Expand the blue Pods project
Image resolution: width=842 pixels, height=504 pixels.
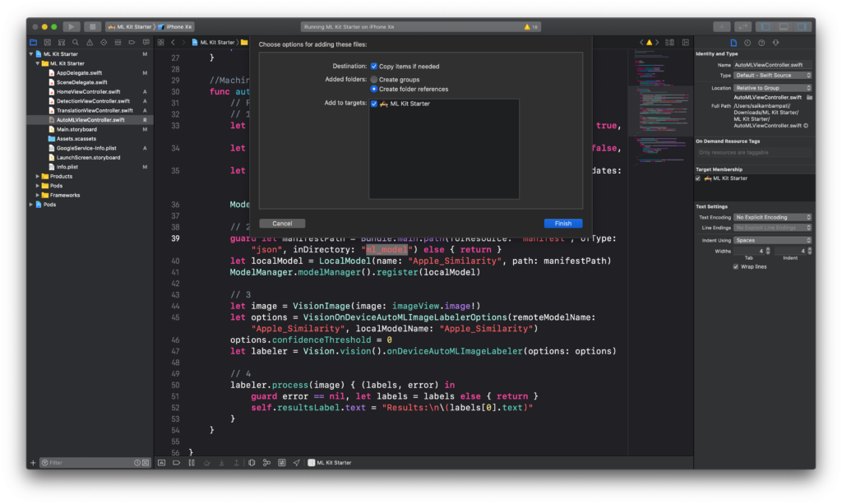[31, 205]
